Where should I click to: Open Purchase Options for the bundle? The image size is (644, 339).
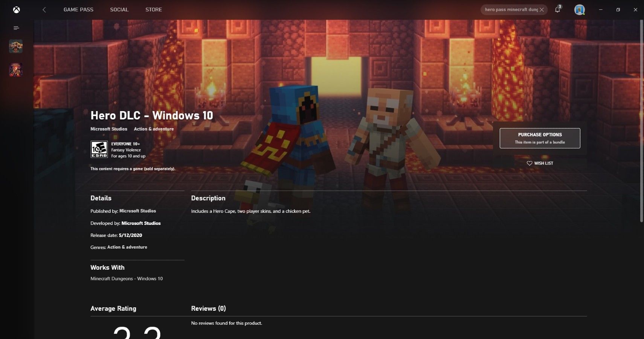pyautogui.click(x=540, y=138)
